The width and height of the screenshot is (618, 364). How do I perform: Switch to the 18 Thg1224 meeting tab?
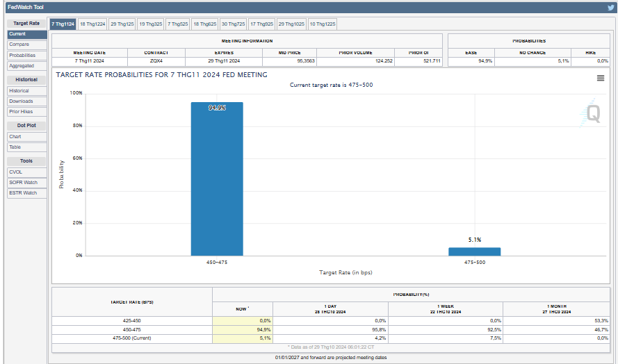click(92, 24)
